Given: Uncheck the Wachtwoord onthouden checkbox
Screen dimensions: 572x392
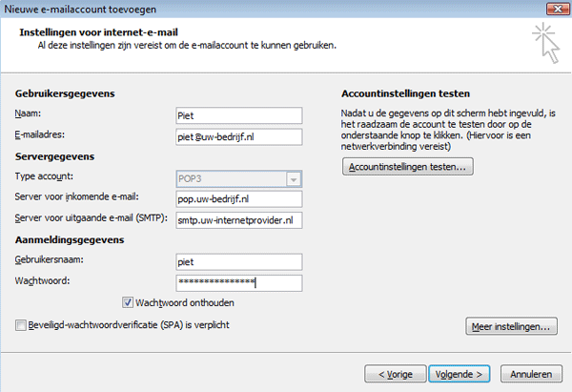Looking at the screenshot, I should click(129, 303).
